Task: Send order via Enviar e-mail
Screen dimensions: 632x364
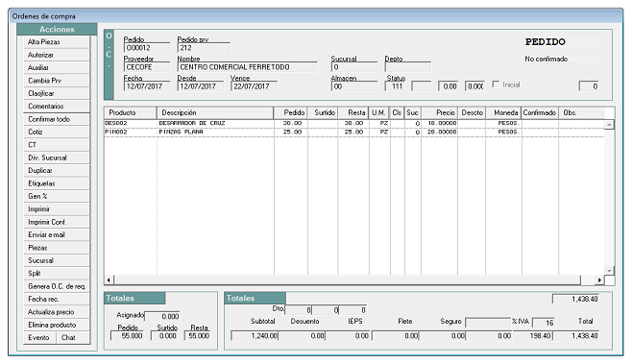Action: [57, 235]
